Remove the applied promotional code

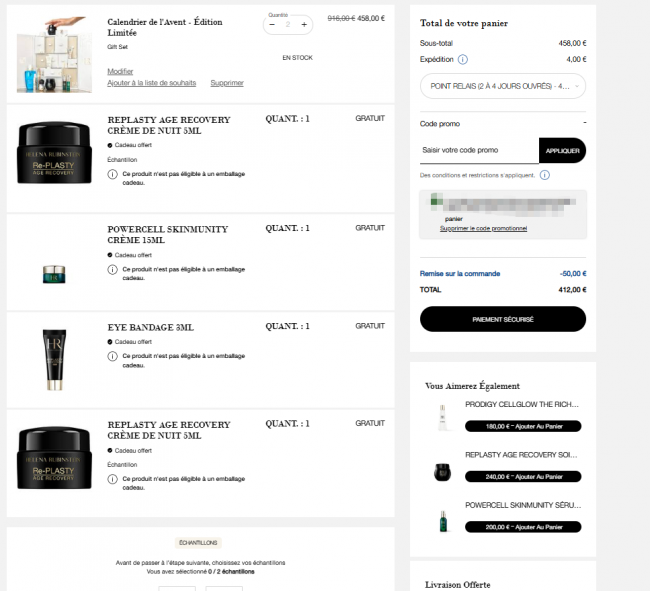point(483,228)
